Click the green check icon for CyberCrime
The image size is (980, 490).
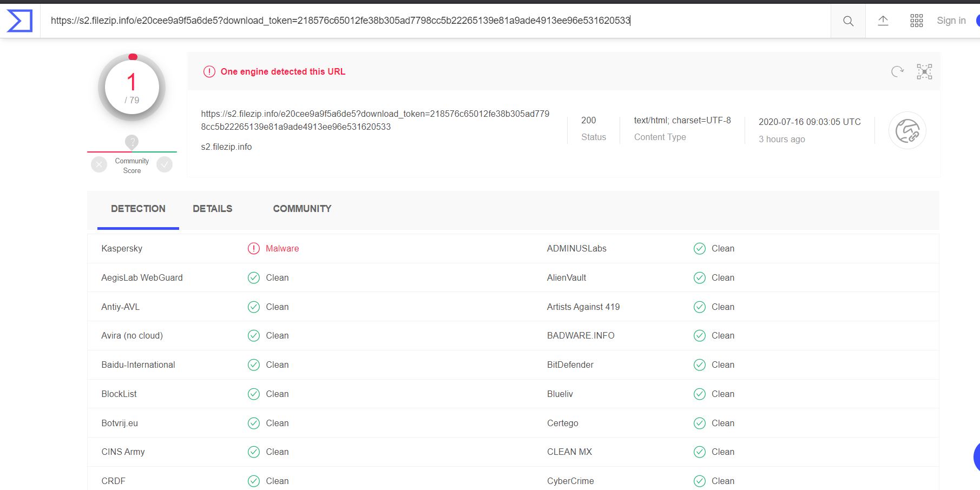pyautogui.click(x=700, y=481)
